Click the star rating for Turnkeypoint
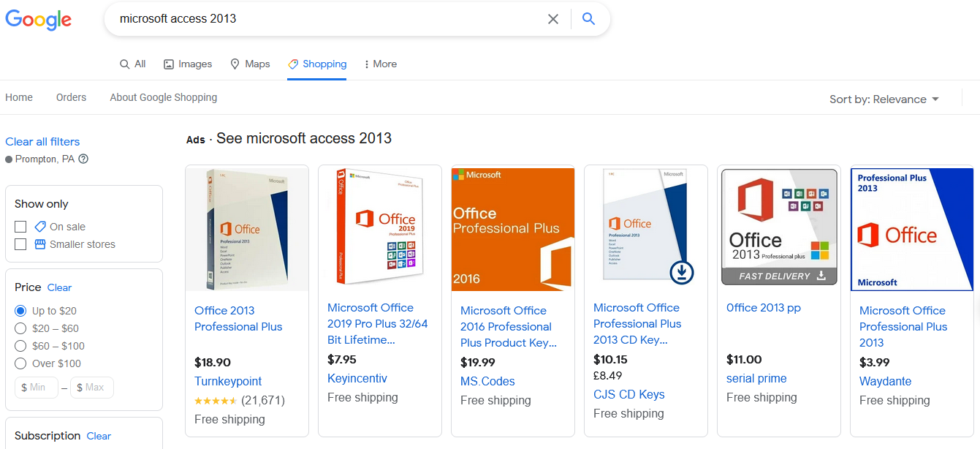The image size is (980, 449). pyautogui.click(x=216, y=401)
